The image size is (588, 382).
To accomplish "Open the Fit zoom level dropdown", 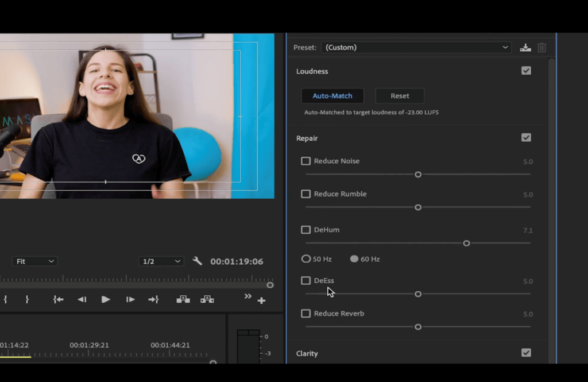I will [x=34, y=261].
